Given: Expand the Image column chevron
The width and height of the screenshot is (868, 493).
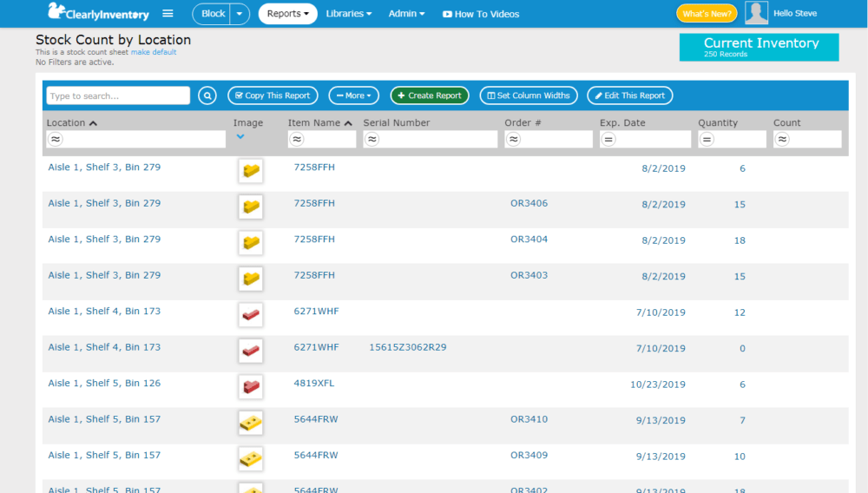Looking at the screenshot, I should pyautogui.click(x=240, y=136).
